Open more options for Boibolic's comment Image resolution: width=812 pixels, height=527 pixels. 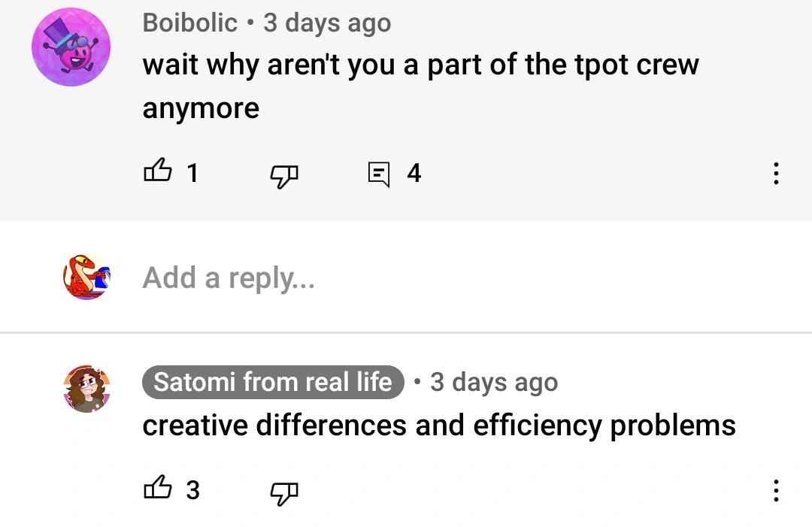click(x=776, y=174)
